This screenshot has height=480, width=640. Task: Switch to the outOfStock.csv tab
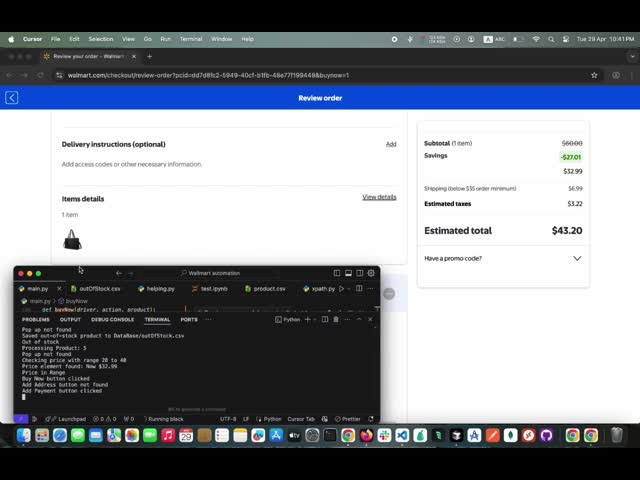(x=96, y=289)
